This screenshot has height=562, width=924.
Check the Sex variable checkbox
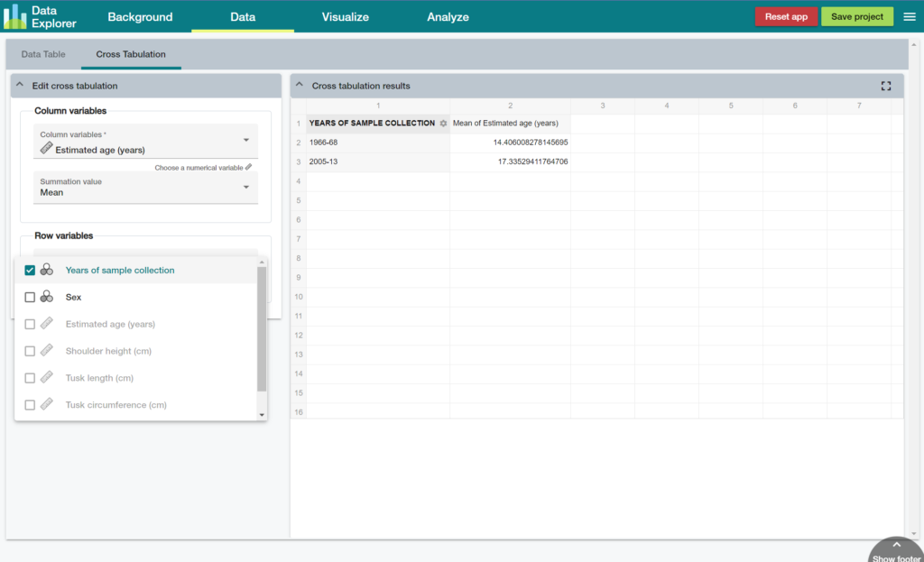click(x=29, y=296)
